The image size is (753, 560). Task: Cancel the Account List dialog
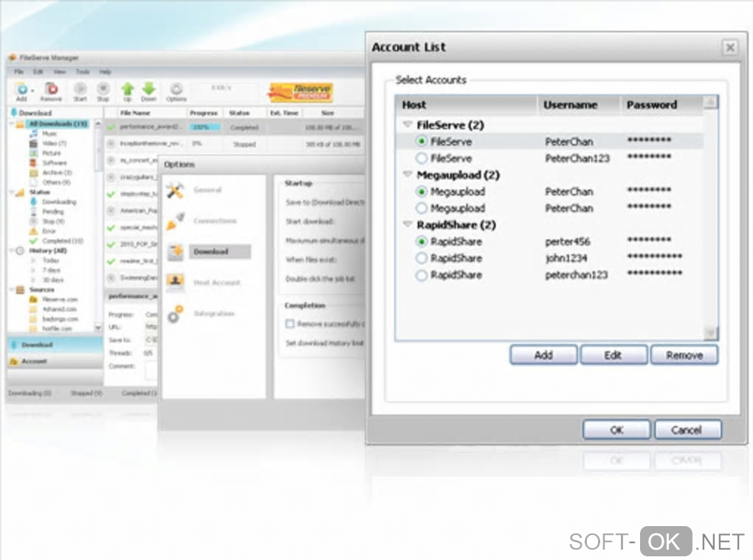(687, 429)
